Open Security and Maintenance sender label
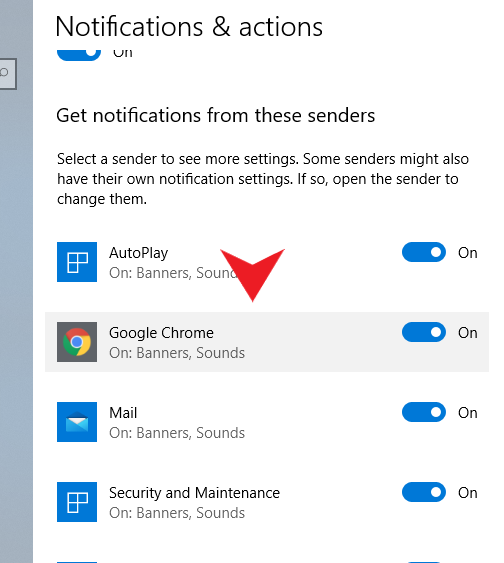The image size is (504, 563). 194,493
